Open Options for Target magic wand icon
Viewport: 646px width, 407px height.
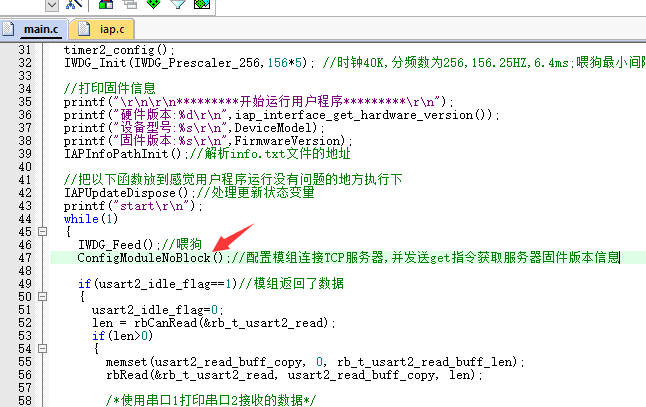pyautogui.click(x=75, y=4)
